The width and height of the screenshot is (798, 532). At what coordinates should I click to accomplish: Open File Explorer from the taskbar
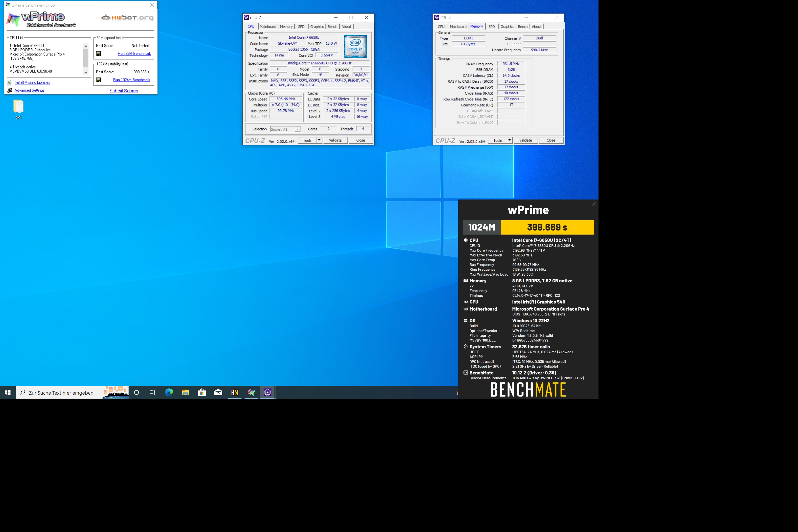click(x=185, y=393)
